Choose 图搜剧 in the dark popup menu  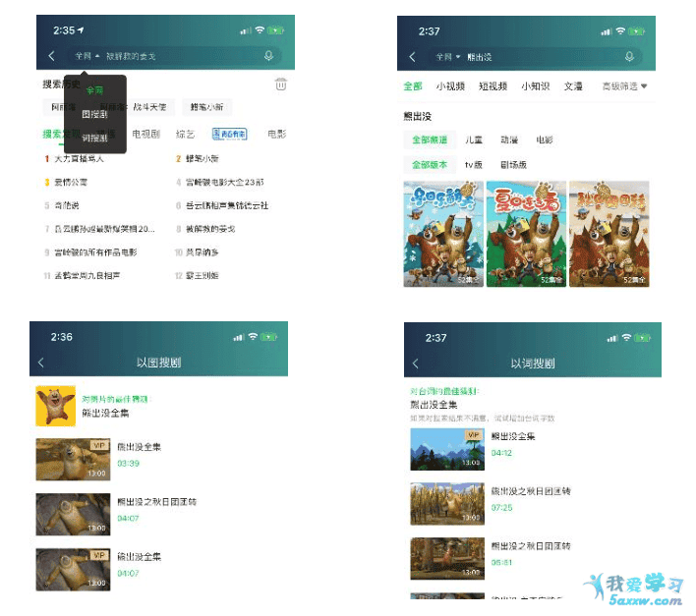pos(95,114)
